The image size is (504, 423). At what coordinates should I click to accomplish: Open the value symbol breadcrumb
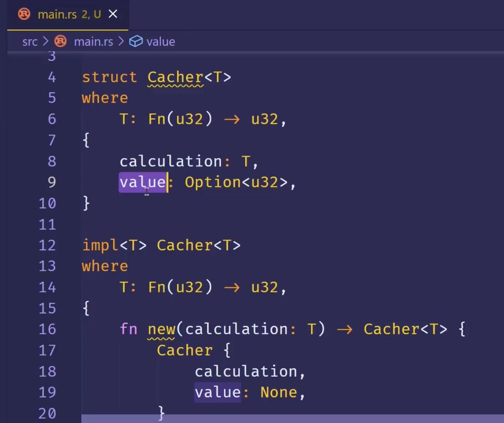coord(161,42)
